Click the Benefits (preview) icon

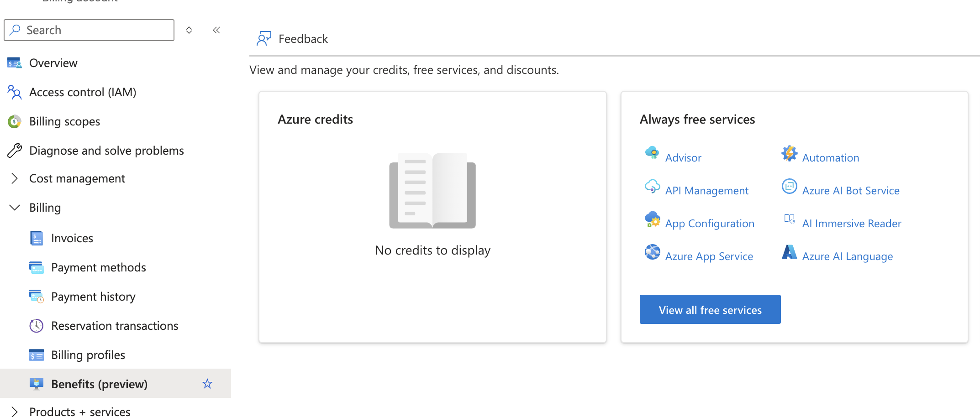click(x=37, y=384)
